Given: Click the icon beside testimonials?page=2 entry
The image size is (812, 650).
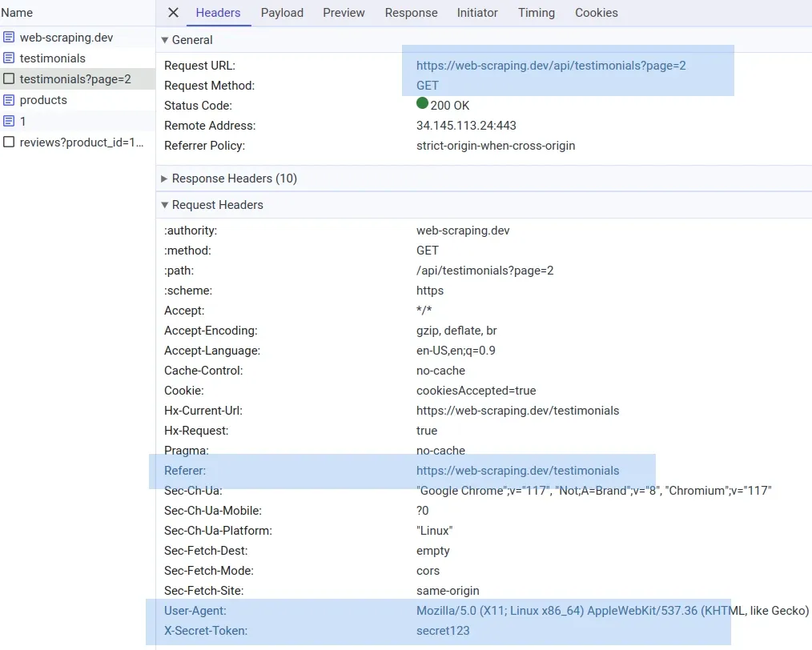Looking at the screenshot, I should [9, 78].
